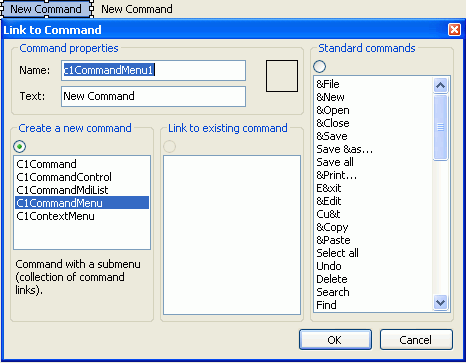Select Undo standard command
Image resolution: width=466 pixels, height=363 pixels.
(373, 266)
